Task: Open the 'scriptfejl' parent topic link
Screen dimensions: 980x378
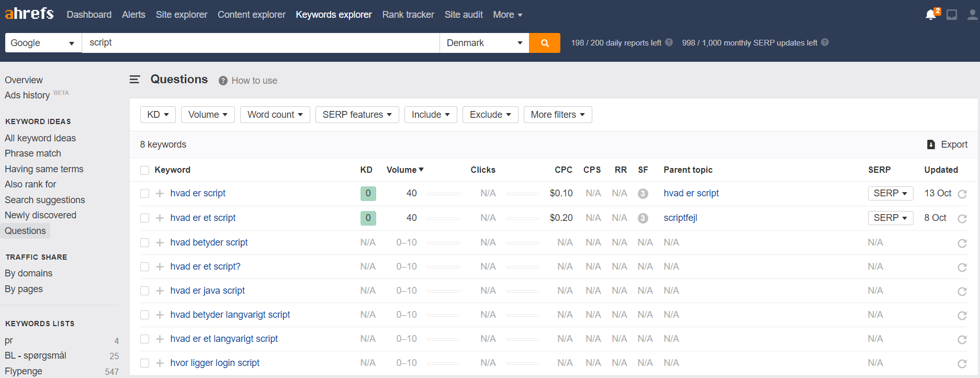Action: click(680, 218)
